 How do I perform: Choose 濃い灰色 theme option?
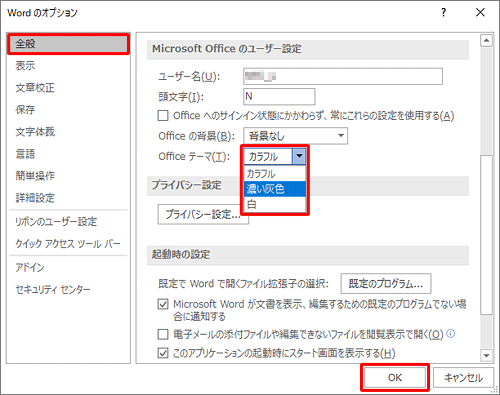point(275,189)
